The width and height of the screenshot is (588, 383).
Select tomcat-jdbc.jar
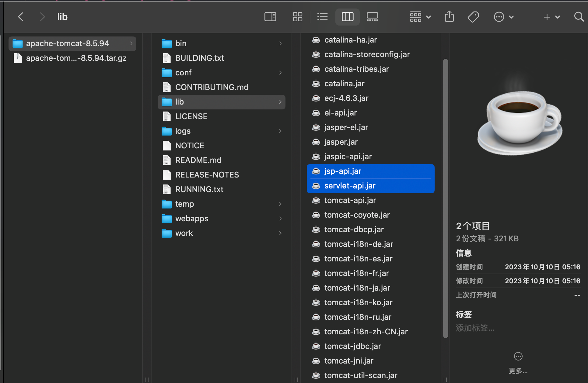tap(371, 346)
